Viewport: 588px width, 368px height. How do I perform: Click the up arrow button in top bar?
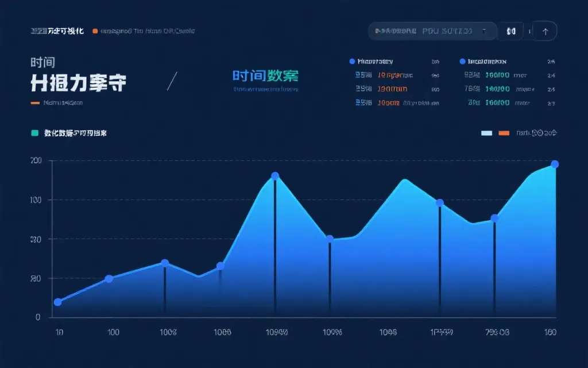click(x=545, y=31)
